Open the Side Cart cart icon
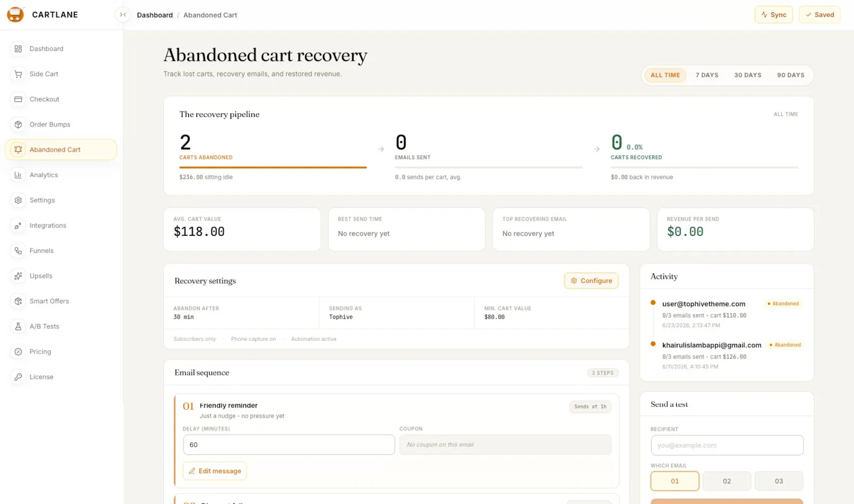The width and height of the screenshot is (854, 504). (18, 74)
